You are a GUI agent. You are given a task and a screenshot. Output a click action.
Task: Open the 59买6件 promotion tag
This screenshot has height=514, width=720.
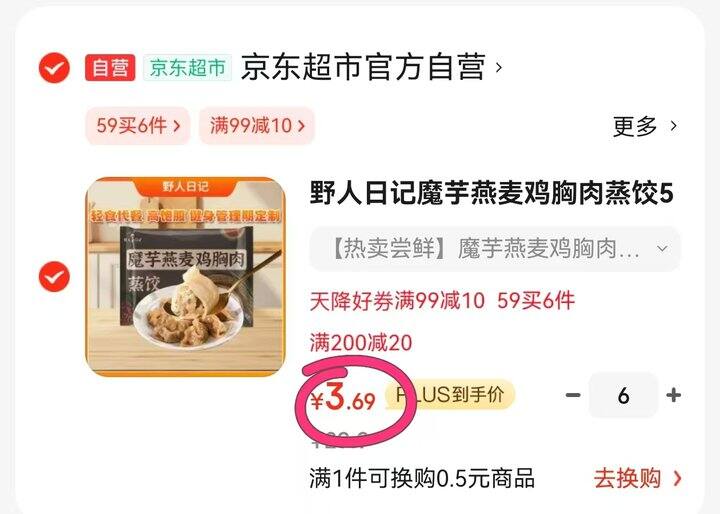tap(138, 125)
